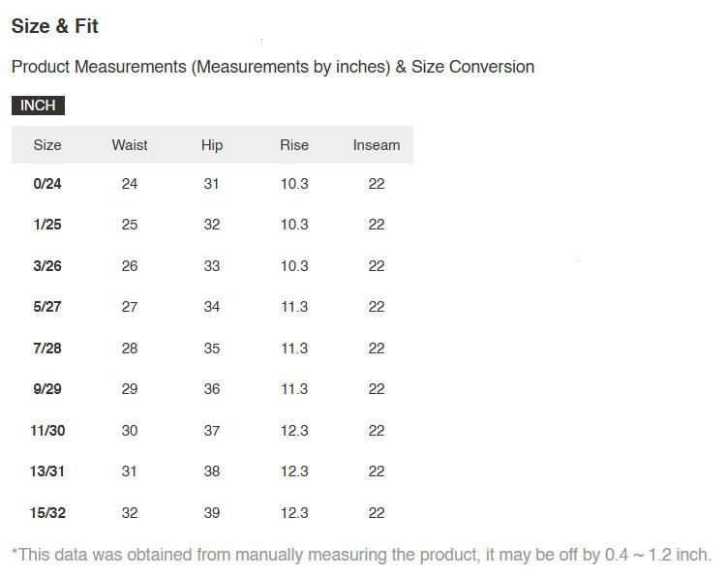728x577 pixels.
Task: Click the Rise column header
Action: 294,145
